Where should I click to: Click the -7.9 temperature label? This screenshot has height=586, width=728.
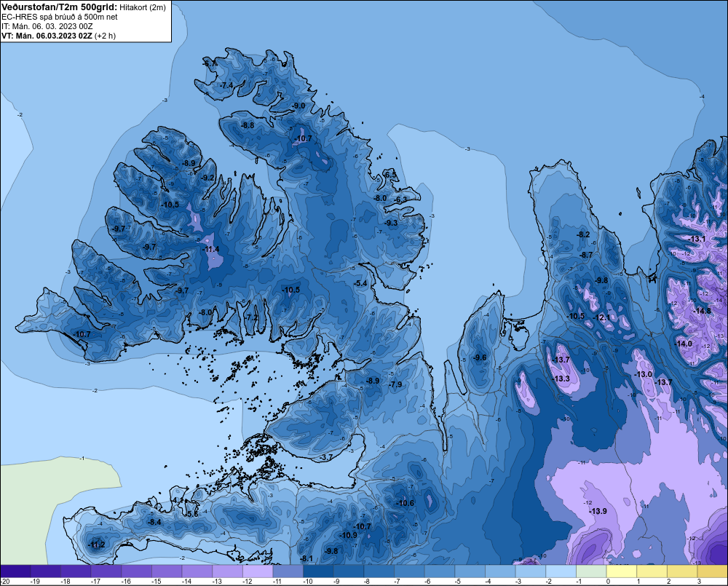[x=395, y=384]
